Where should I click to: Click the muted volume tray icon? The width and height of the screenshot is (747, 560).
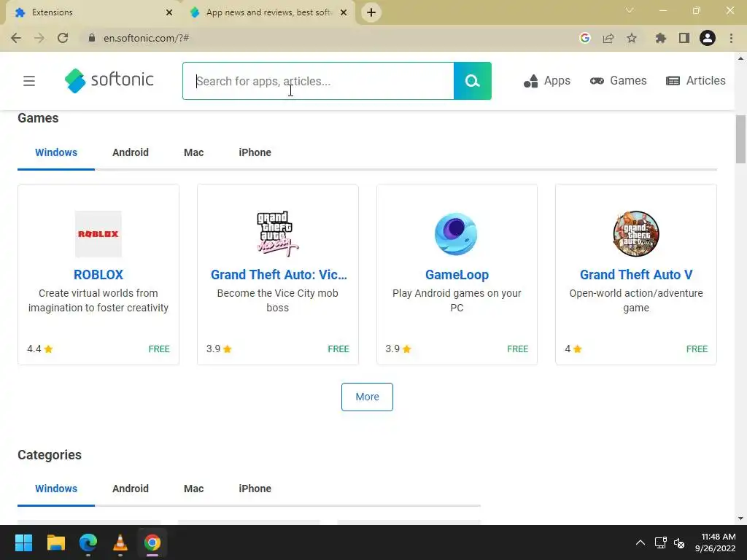[x=679, y=542]
